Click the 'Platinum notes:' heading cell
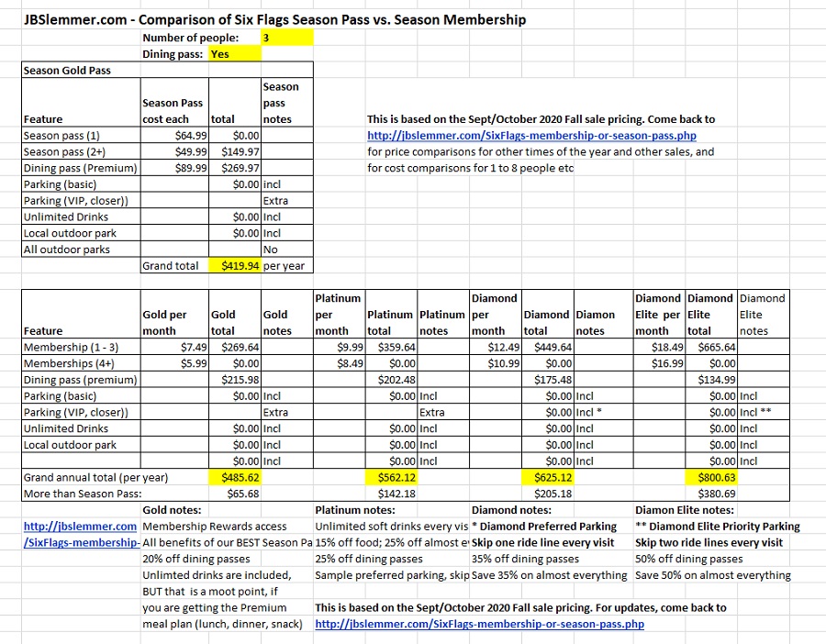 pyautogui.click(x=355, y=510)
